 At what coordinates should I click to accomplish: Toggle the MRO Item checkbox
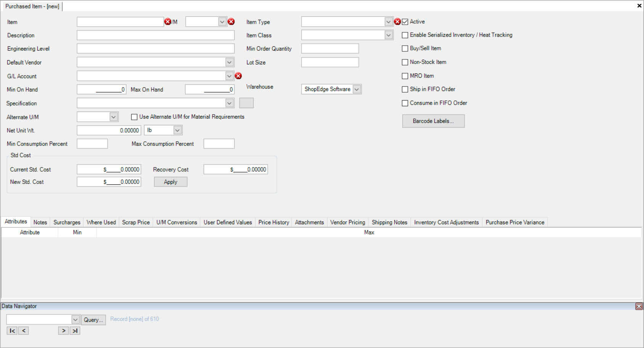405,76
